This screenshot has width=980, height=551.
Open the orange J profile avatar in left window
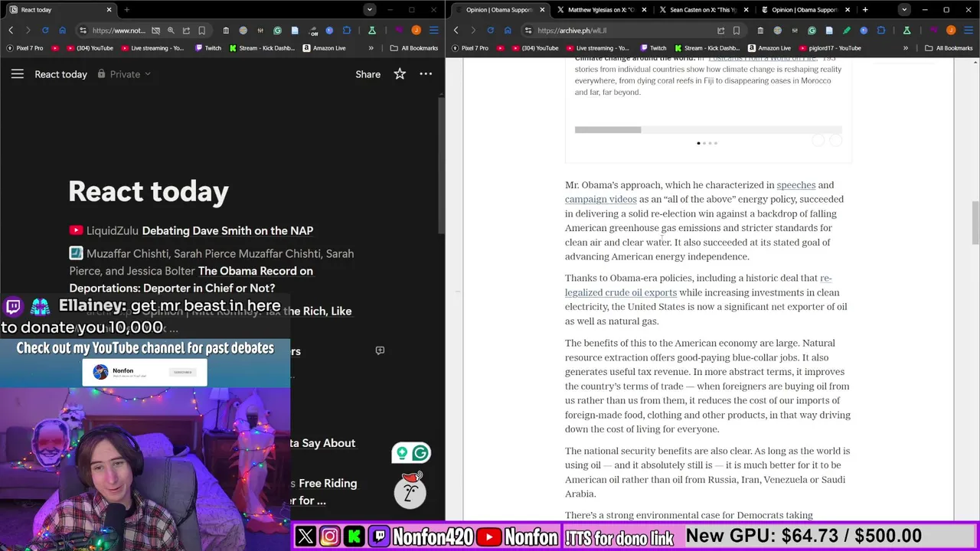(x=416, y=31)
